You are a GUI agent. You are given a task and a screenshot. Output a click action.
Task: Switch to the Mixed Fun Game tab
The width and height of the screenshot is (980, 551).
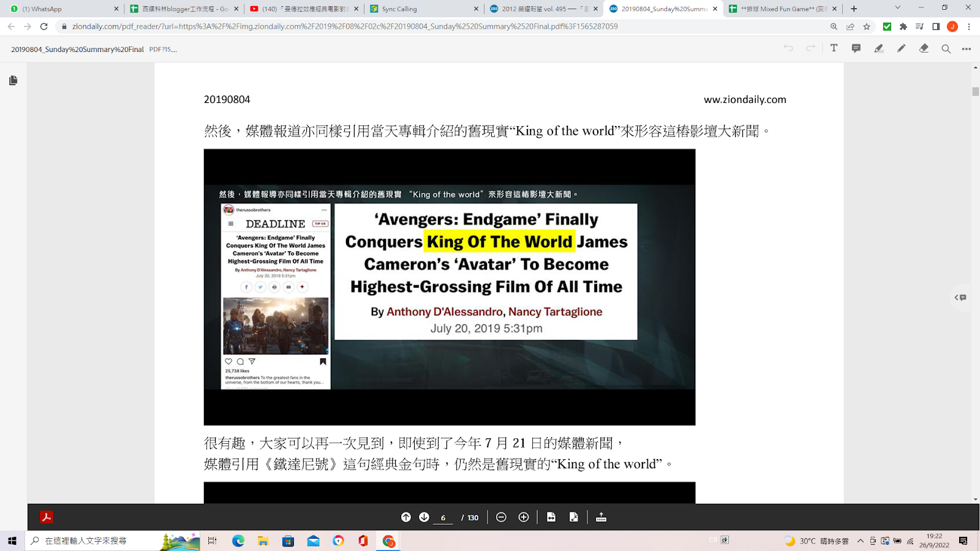point(782,9)
